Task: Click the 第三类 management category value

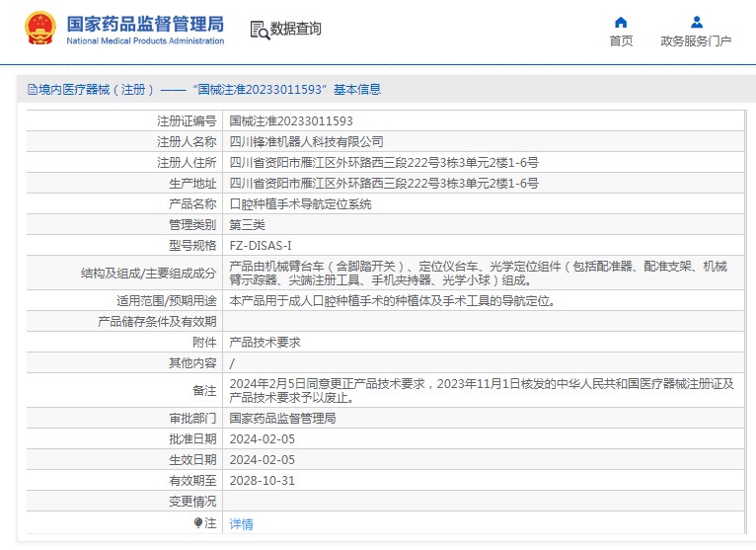Action: [247, 225]
